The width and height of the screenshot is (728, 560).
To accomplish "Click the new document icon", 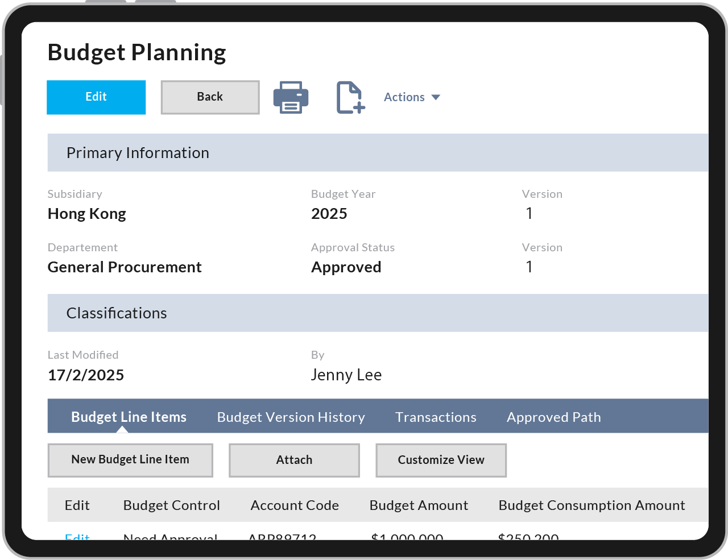I will pyautogui.click(x=350, y=97).
